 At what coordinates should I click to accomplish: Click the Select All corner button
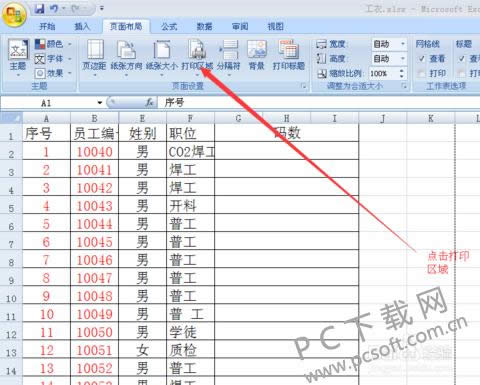(11, 118)
